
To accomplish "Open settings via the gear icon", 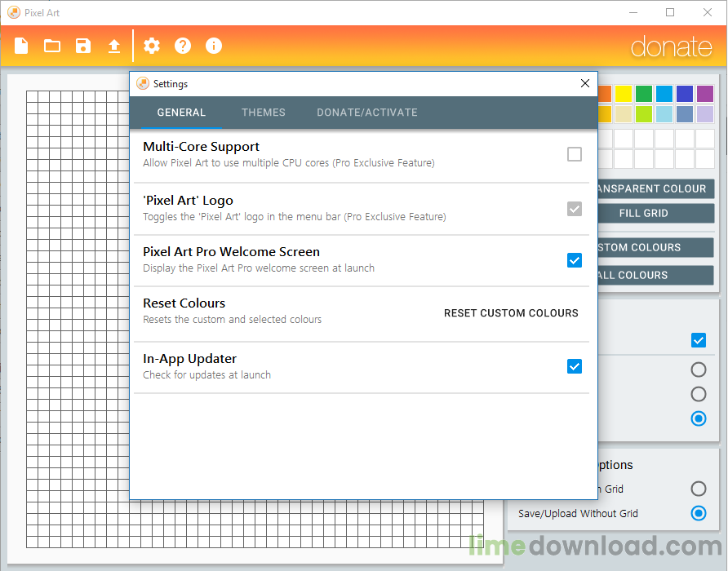I will coord(152,46).
